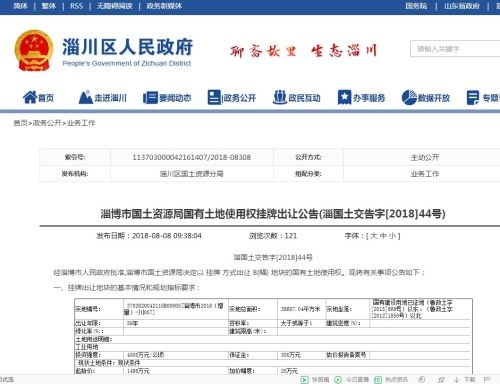Open the 要闻动态 navigation menu
Viewport: 500px width, 384px height.
(175, 98)
